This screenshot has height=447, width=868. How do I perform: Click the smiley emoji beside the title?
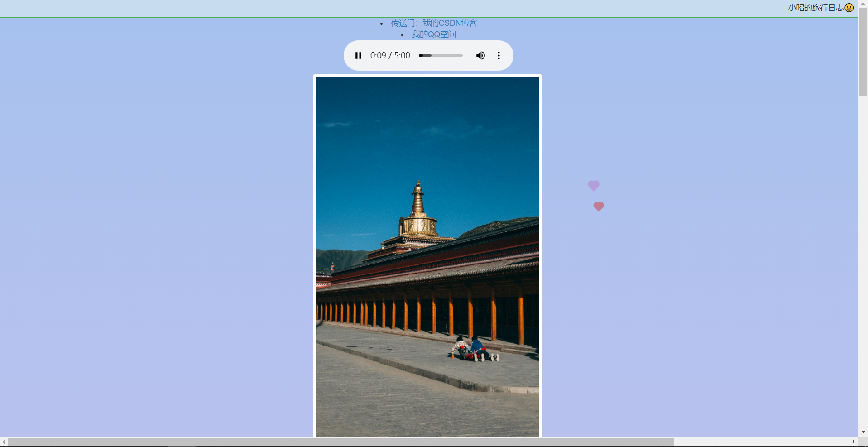point(849,8)
